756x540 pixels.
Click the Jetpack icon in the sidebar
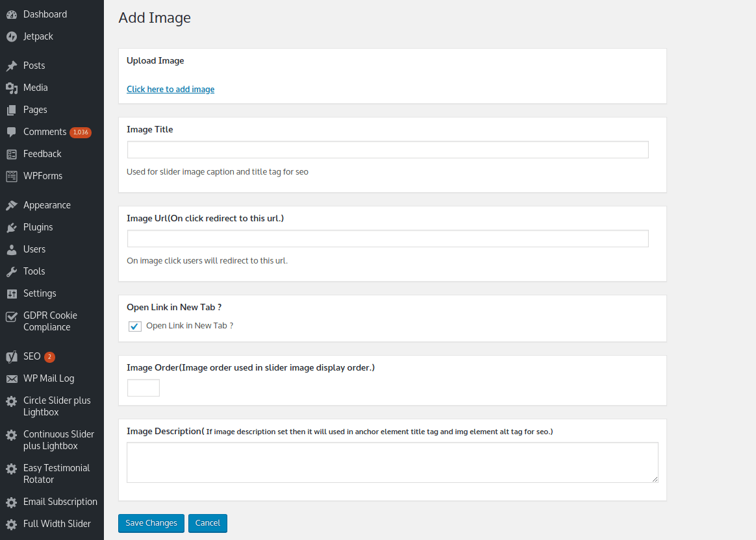[12, 36]
